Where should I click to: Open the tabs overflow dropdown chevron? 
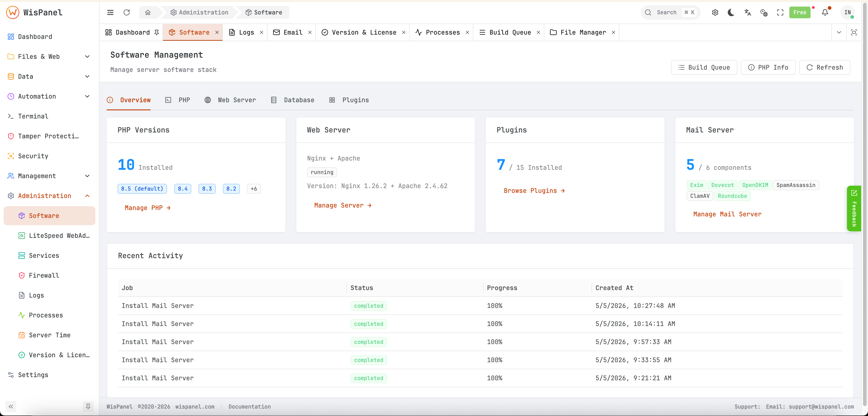839,32
